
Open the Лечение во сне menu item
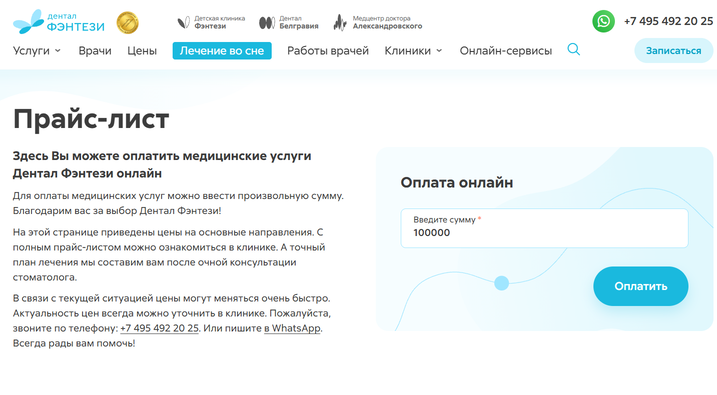point(222,51)
